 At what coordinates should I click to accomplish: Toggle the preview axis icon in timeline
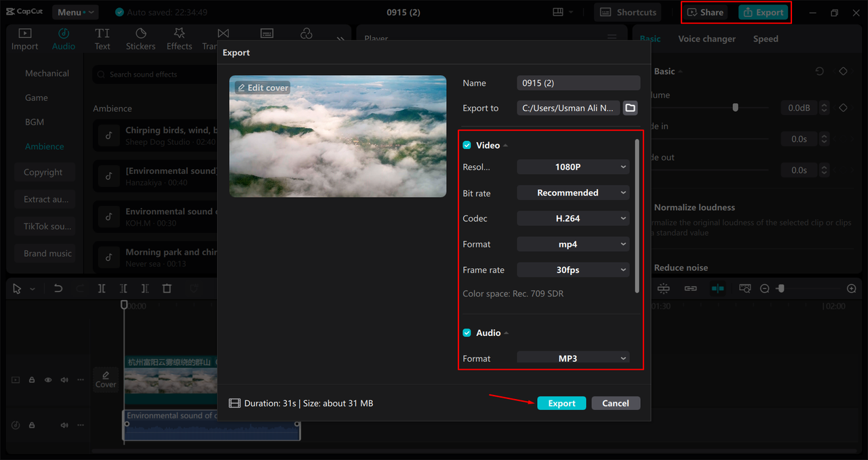(x=717, y=289)
